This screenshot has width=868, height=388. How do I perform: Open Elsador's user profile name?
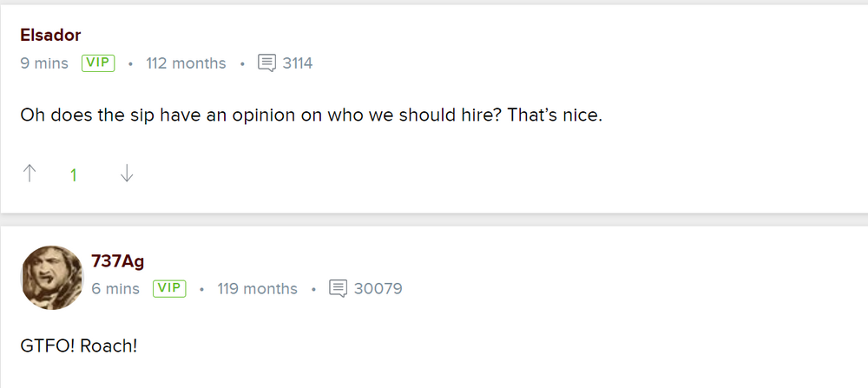click(x=50, y=35)
